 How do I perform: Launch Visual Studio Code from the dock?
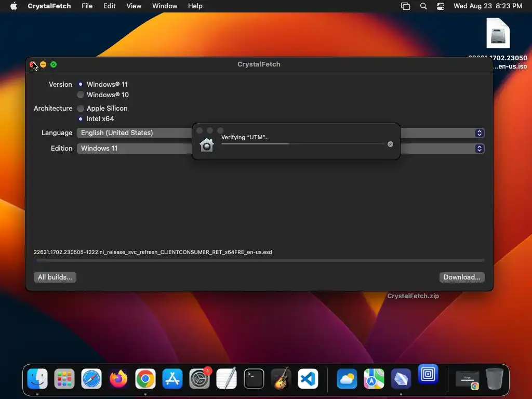308,379
